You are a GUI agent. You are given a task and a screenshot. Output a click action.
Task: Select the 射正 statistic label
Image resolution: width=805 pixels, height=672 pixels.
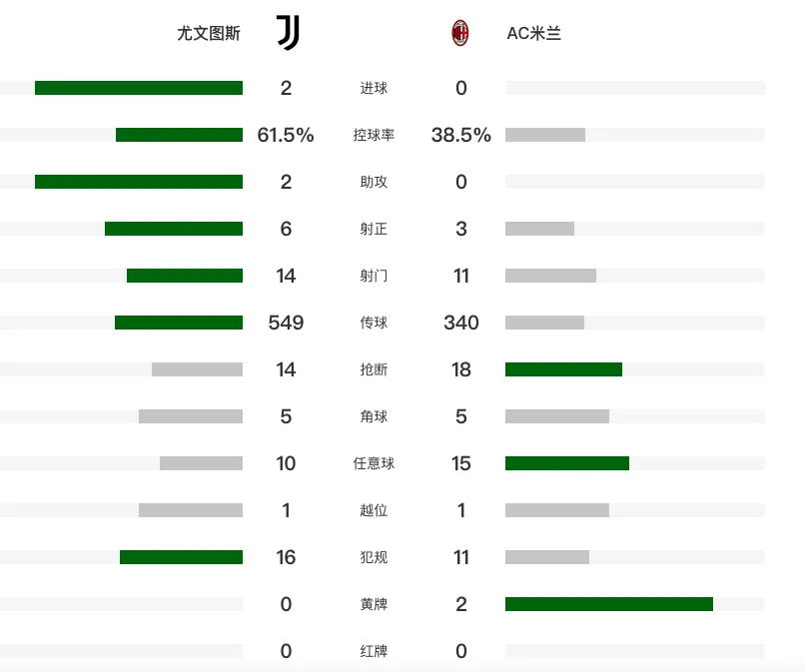[374, 229]
